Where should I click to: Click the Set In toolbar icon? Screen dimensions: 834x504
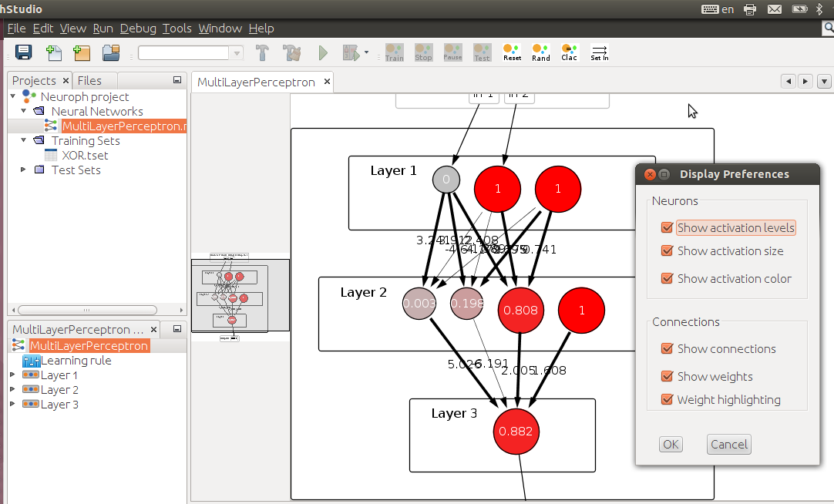[x=599, y=52]
